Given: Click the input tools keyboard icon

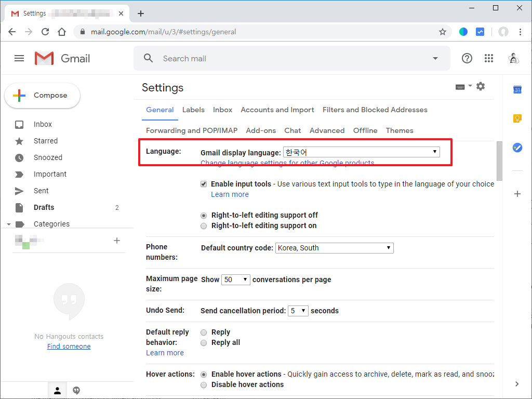Looking at the screenshot, I should 460,87.
